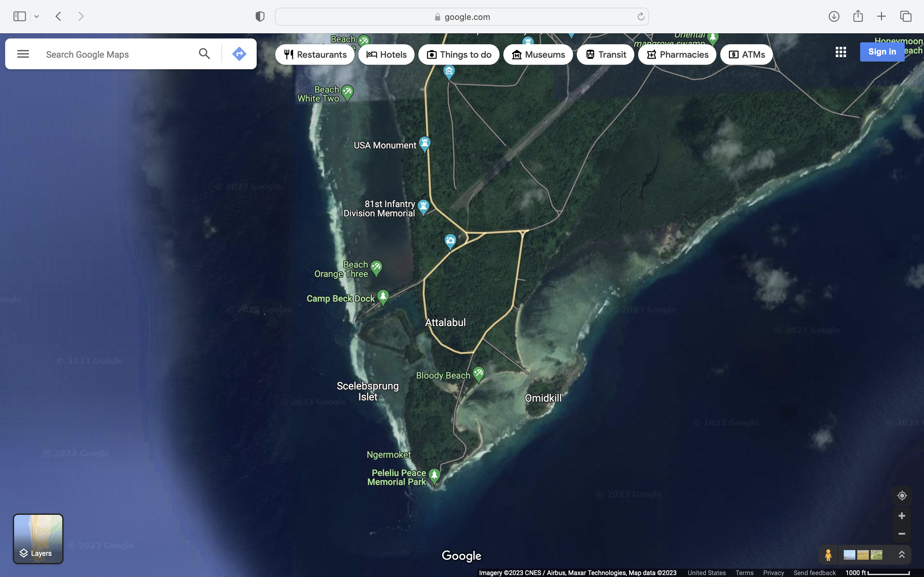
Task: Open the Google Maps hamburger menu
Action: pos(23,54)
